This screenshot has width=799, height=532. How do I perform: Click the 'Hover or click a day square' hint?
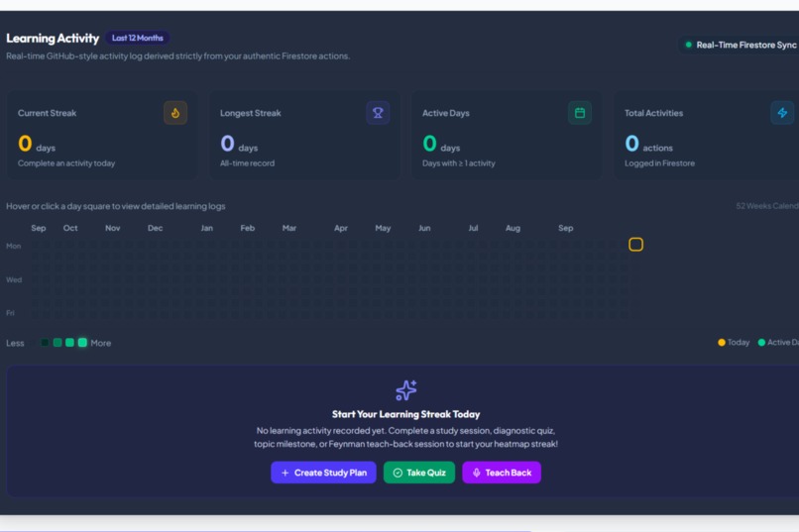click(x=116, y=206)
